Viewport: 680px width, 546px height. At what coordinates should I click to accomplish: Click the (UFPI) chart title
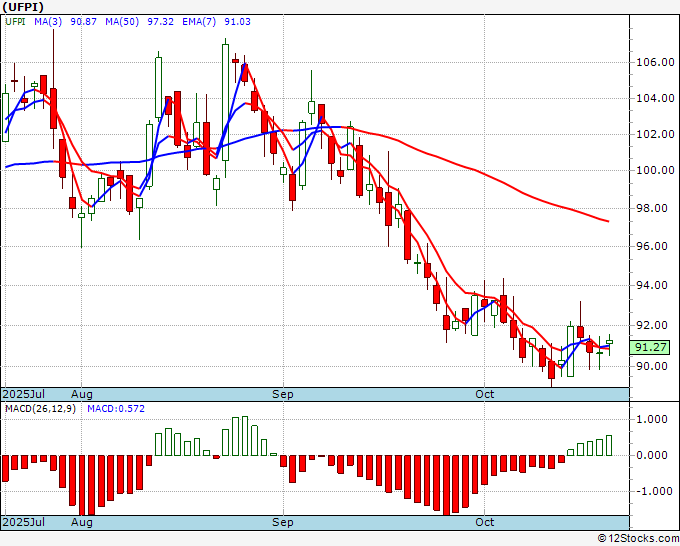tap(23, 7)
